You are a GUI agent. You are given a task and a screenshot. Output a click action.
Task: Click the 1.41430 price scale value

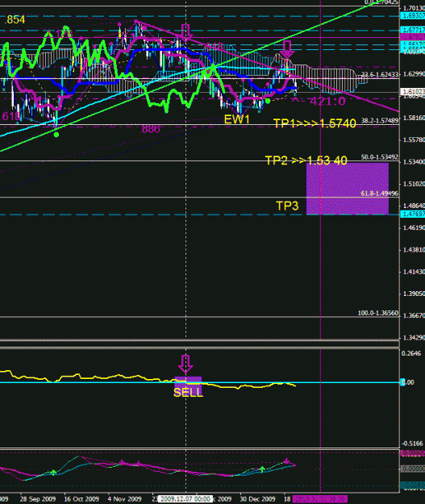click(x=414, y=272)
